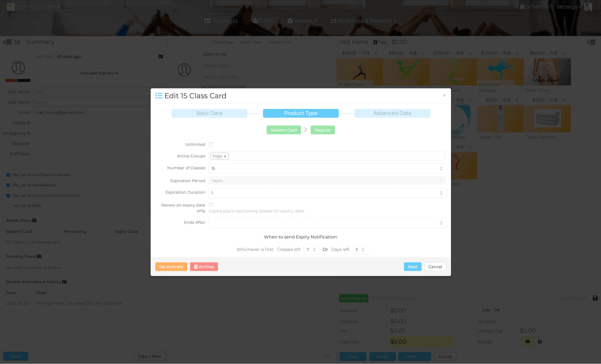Remove the Yoga group tag
The height and width of the screenshot is (364, 601).
click(x=225, y=156)
